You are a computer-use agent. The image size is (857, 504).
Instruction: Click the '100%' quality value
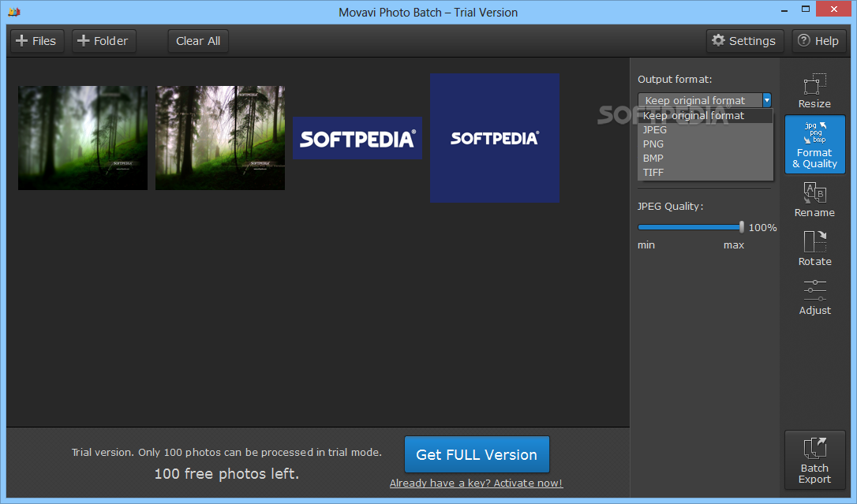[x=762, y=228]
